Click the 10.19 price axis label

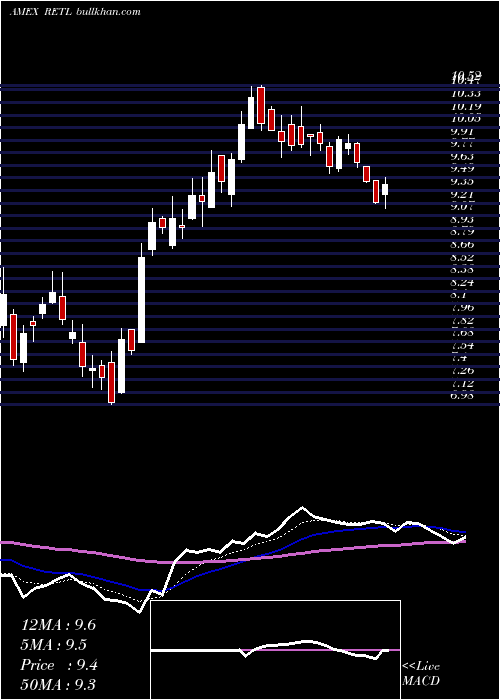click(x=466, y=107)
